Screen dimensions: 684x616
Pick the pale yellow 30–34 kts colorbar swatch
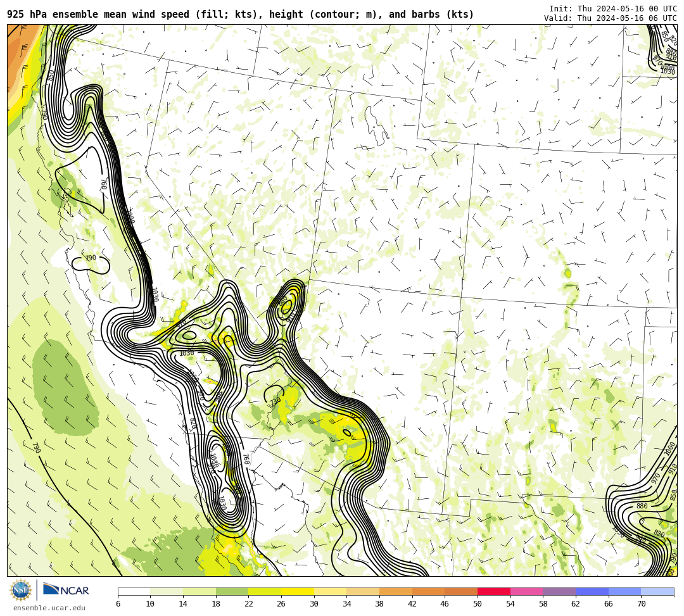[x=330, y=591]
